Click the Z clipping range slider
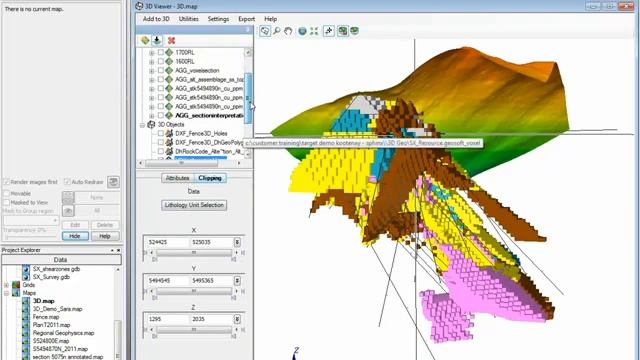Viewport: 640px width, 360px height. [194, 330]
